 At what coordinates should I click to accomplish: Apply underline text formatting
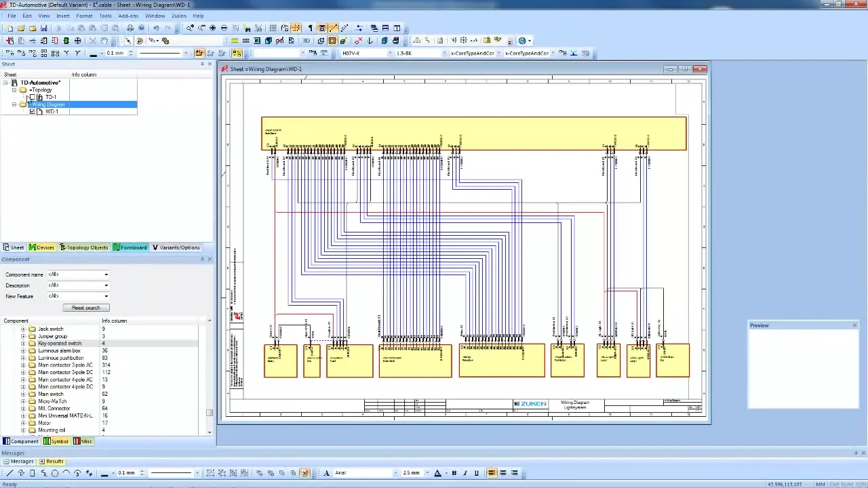tap(477, 473)
